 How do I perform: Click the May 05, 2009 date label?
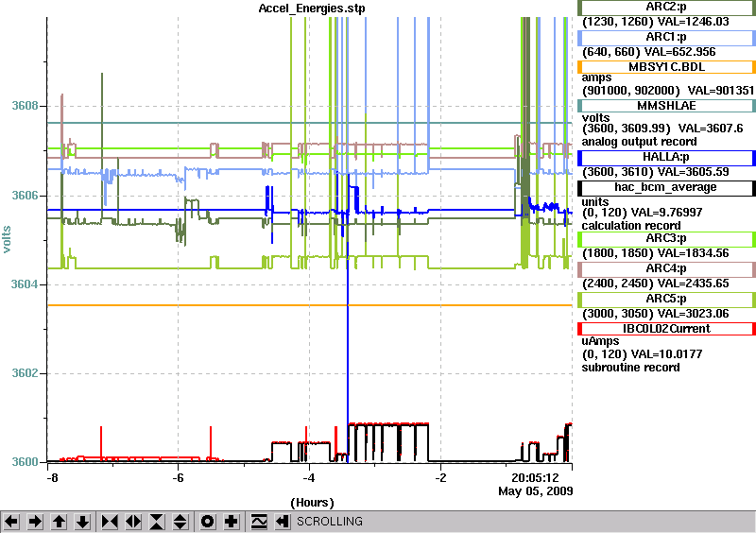[x=536, y=491]
